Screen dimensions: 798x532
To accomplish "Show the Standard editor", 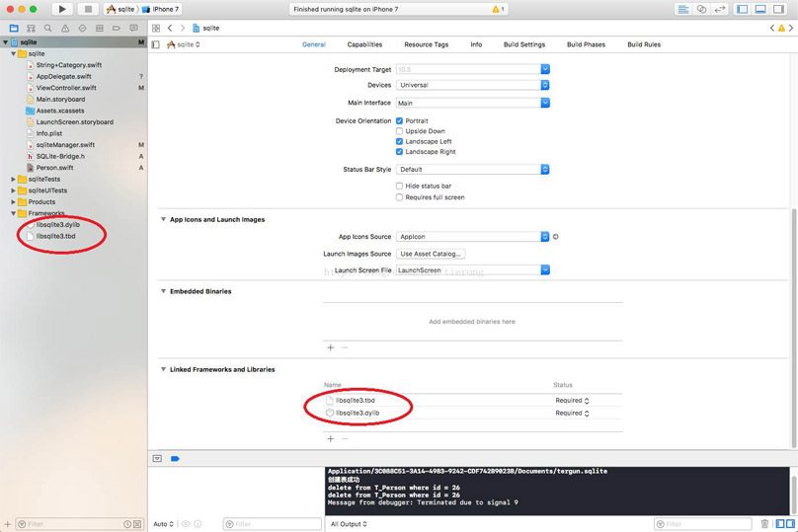I will 683,9.
